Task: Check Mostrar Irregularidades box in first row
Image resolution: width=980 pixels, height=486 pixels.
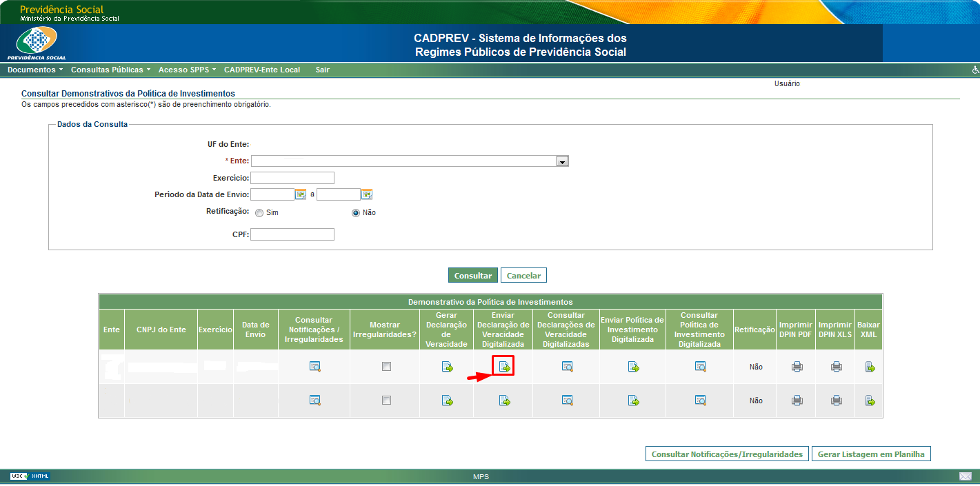Action: (x=386, y=367)
